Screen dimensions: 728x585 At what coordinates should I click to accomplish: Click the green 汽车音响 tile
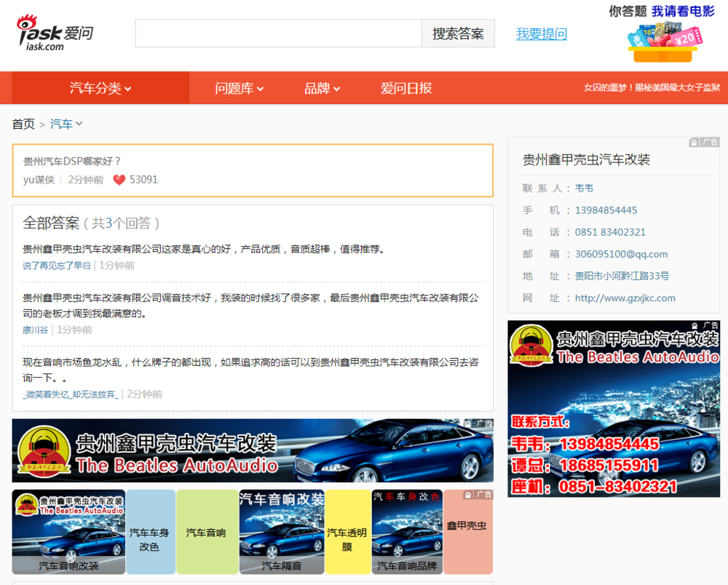207,532
